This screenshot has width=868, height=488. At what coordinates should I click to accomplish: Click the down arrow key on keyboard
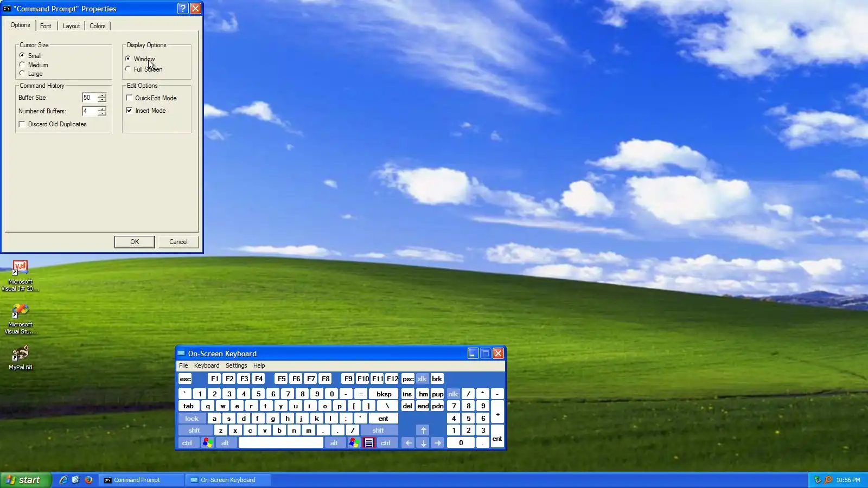(x=423, y=443)
